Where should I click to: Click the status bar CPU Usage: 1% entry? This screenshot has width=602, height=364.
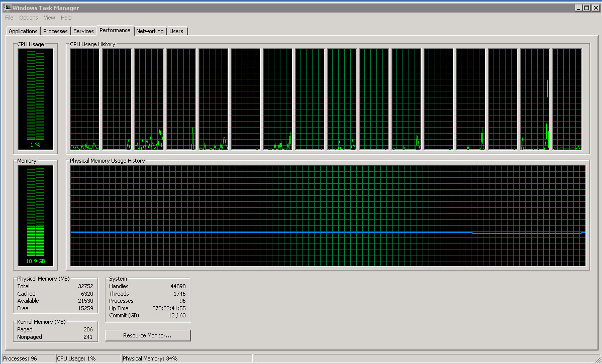(x=88, y=358)
